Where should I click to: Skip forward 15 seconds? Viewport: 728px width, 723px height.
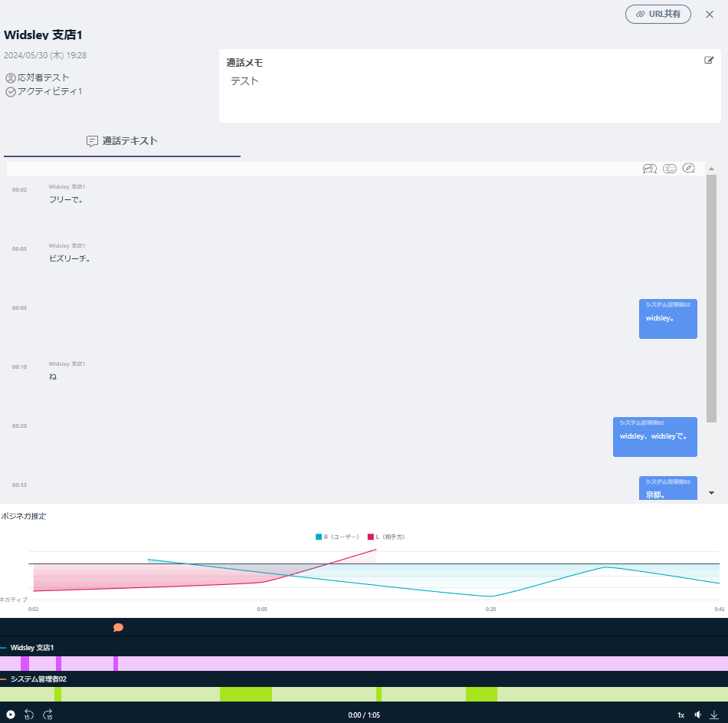(48, 715)
